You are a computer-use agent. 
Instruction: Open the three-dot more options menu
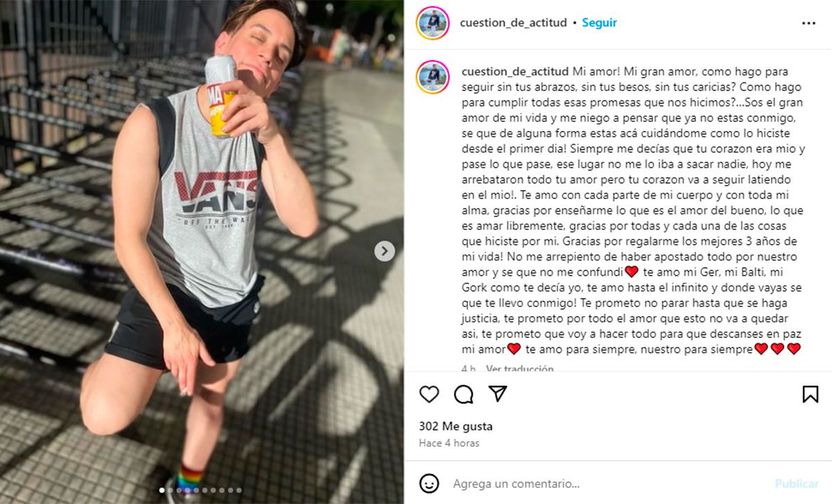click(808, 23)
